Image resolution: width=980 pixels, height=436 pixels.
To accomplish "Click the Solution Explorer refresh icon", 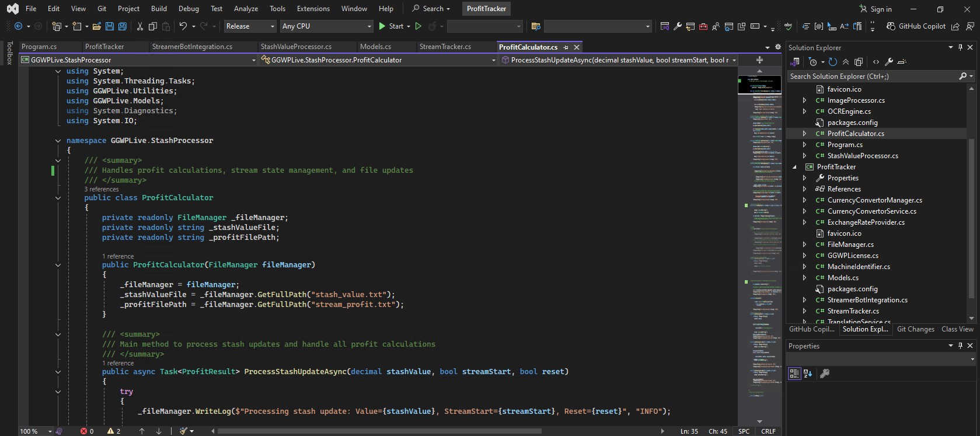I will coord(833,62).
